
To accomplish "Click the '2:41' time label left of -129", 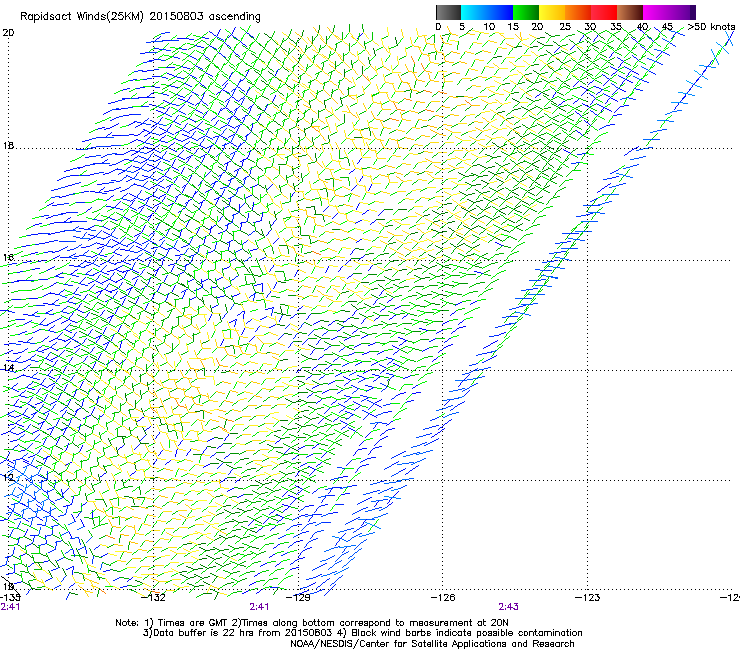I will coord(259,607).
